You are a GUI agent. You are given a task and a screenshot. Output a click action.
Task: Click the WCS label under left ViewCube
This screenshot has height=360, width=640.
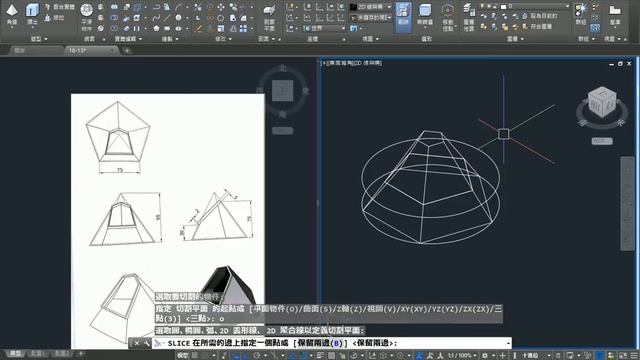coord(282,131)
